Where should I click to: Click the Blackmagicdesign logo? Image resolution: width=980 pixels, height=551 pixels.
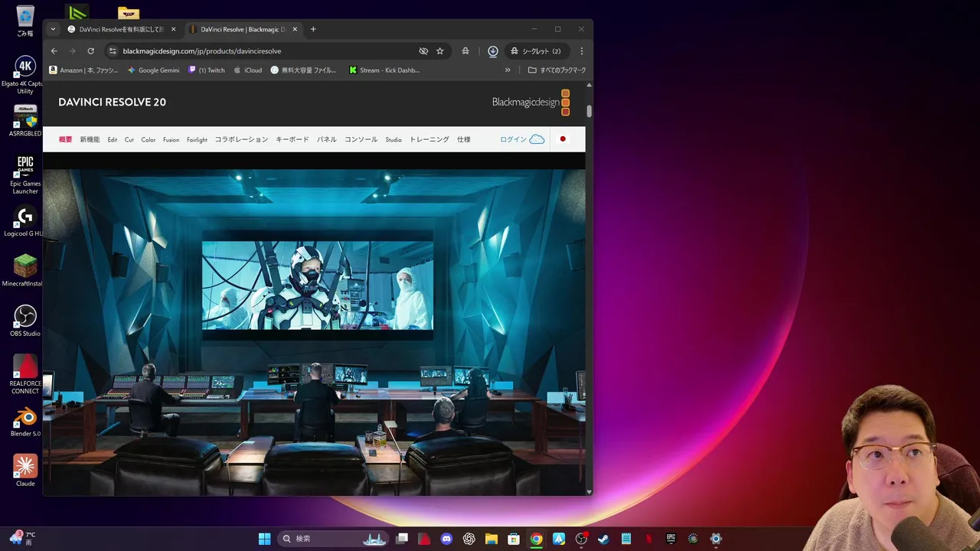pos(531,103)
